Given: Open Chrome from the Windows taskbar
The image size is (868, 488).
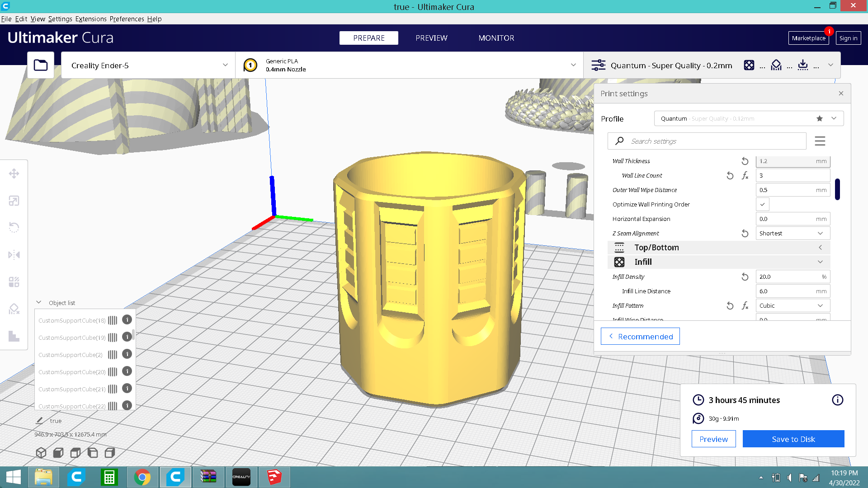Looking at the screenshot, I should (x=142, y=477).
